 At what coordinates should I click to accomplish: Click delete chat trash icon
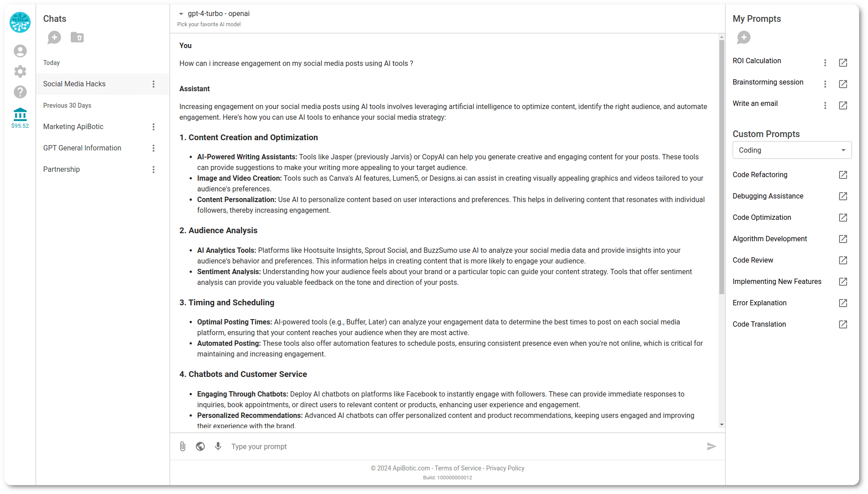pyautogui.click(x=77, y=37)
